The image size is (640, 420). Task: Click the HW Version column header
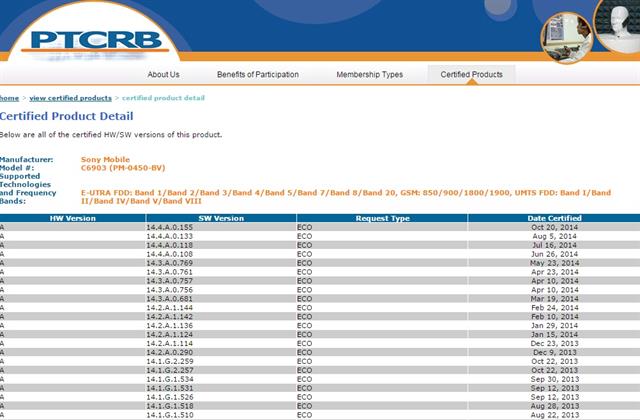pyautogui.click(x=73, y=218)
